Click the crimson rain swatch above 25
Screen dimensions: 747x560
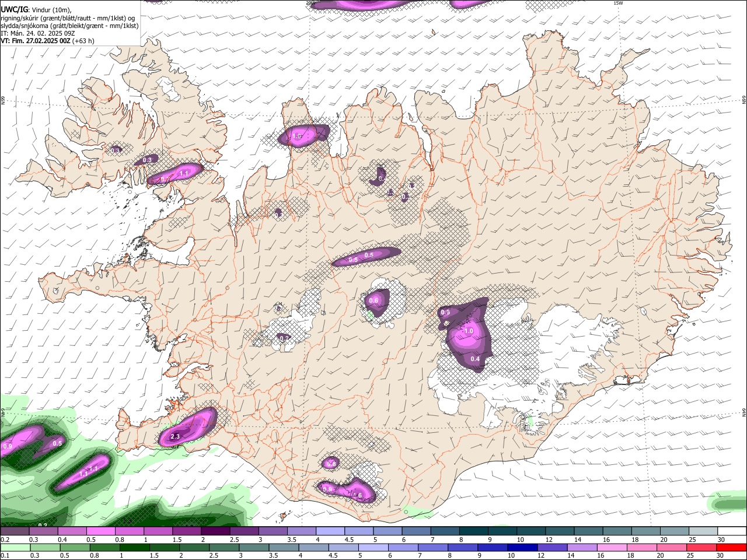(701, 547)
